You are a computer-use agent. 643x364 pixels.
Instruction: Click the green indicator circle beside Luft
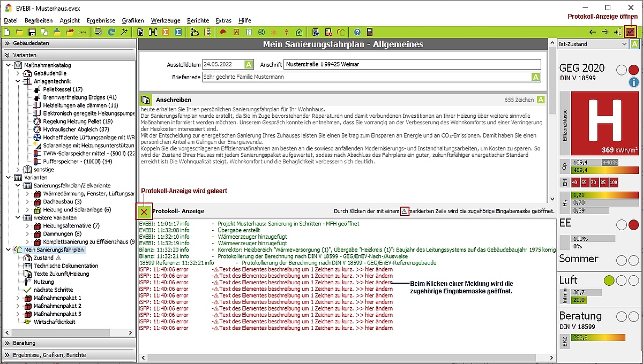[609, 280]
